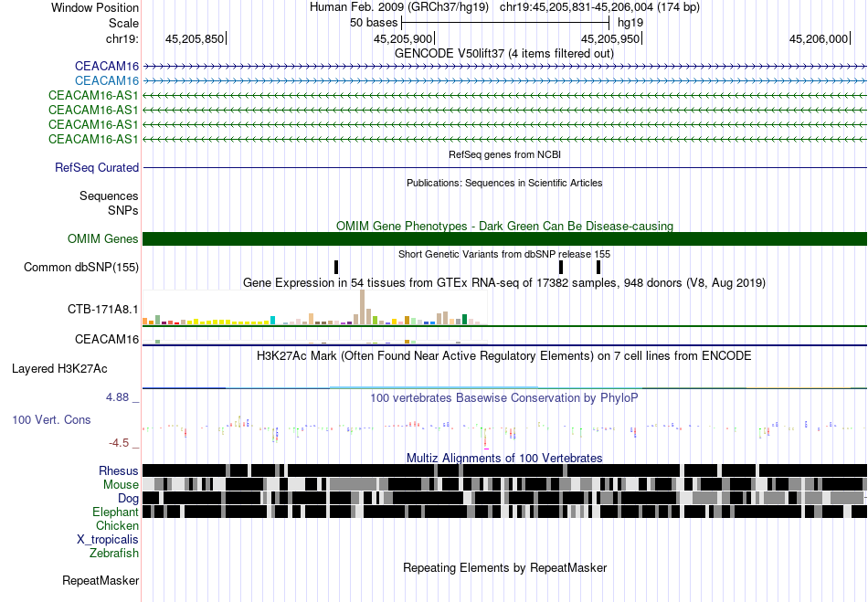Click the RepeatMasker track label
The image size is (868, 602).
tap(101, 580)
